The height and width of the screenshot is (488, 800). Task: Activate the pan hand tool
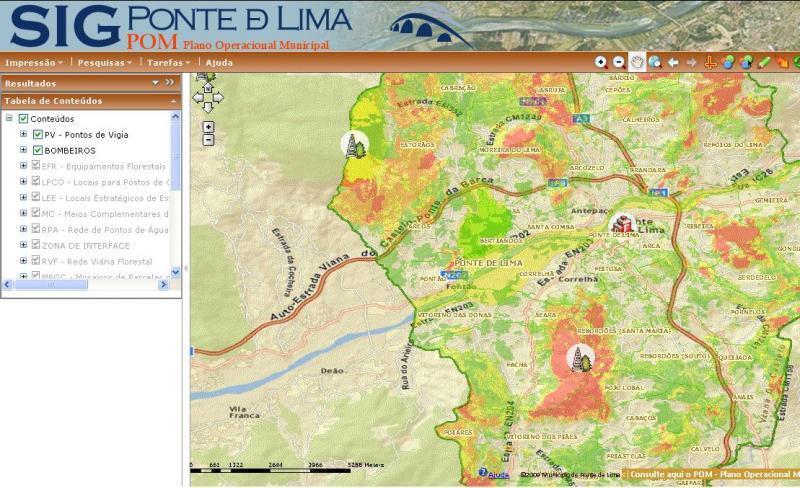pos(637,62)
